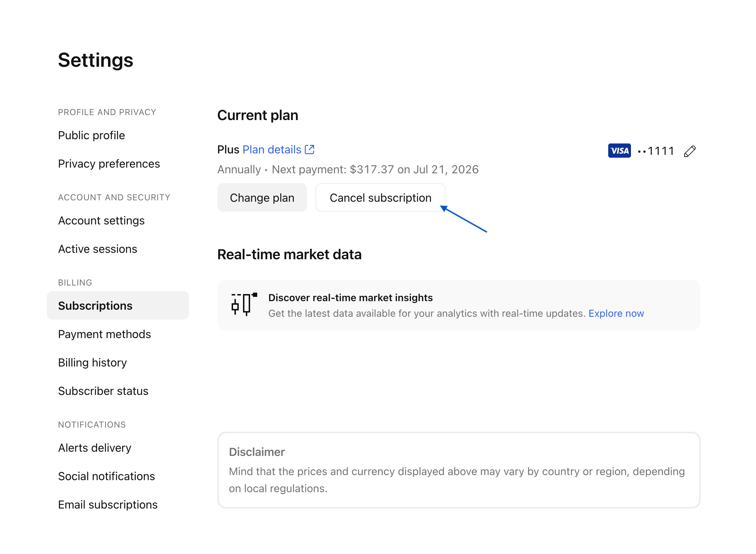Open the Plan details link
756x554 pixels.
click(272, 150)
